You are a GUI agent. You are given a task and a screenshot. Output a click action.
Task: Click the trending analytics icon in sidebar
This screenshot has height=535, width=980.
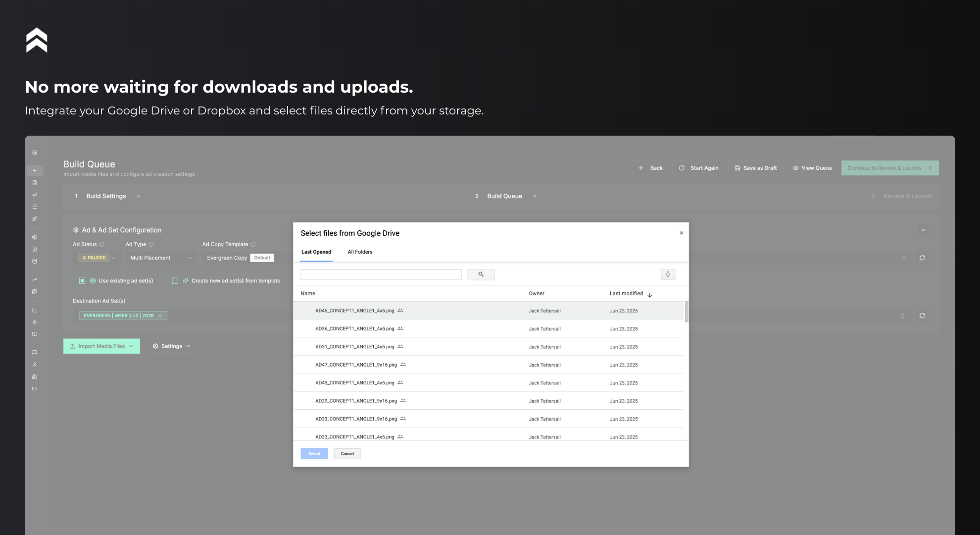(35, 279)
